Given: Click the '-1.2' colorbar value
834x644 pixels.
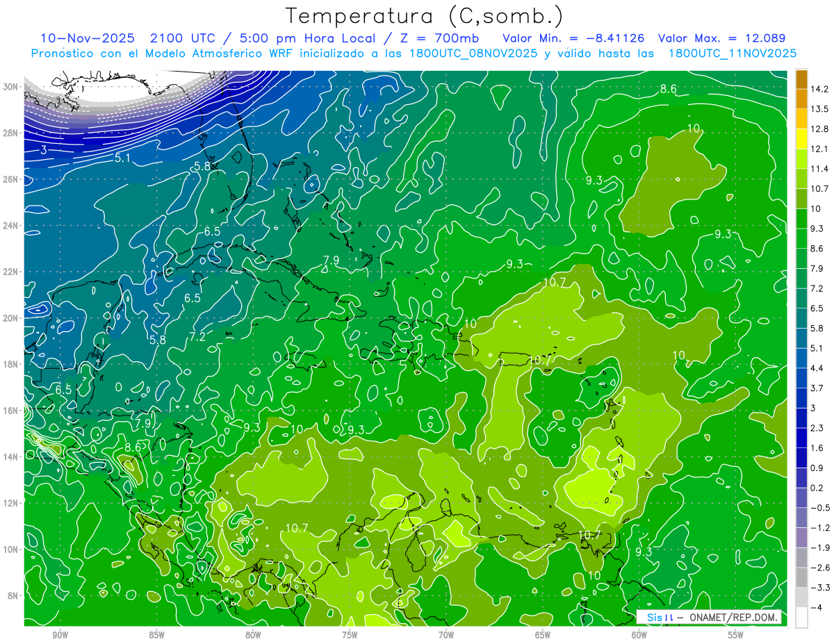Looking at the screenshot, I should click(x=820, y=528).
